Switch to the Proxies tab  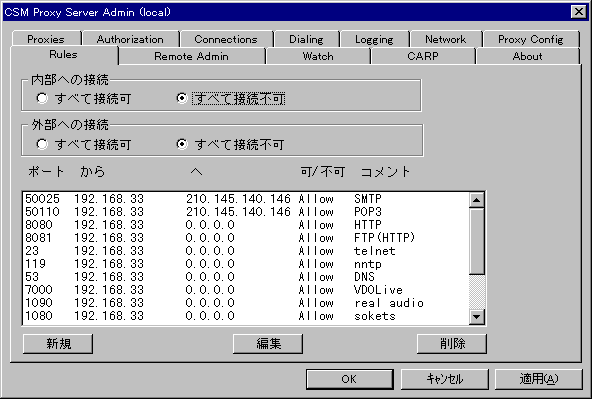pyautogui.click(x=46, y=39)
